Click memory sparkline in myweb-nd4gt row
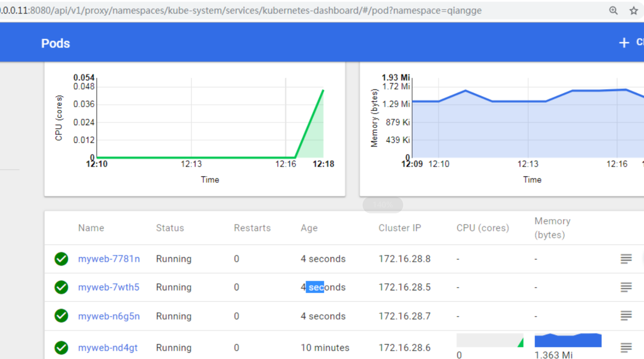The width and height of the screenshot is (644, 359). pyautogui.click(x=568, y=341)
